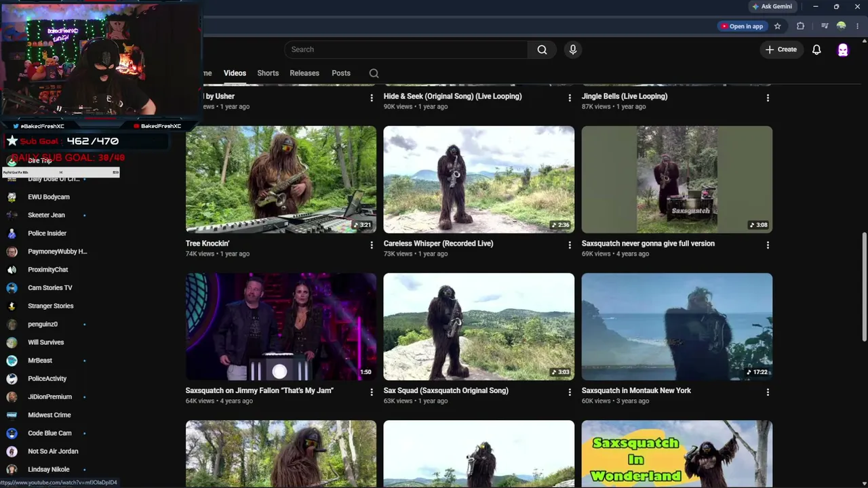868x488 pixels.
Task: Open the browser extensions puzzle icon
Action: click(x=801, y=26)
